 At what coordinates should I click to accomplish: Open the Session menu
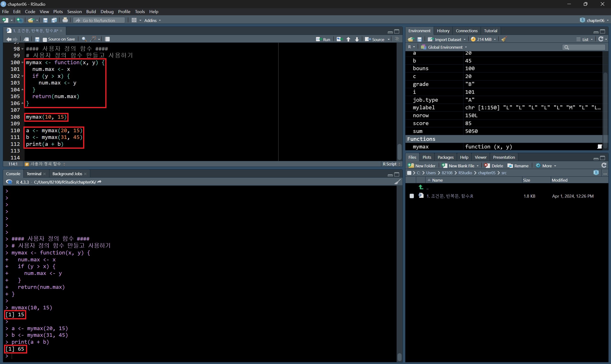[74, 11]
